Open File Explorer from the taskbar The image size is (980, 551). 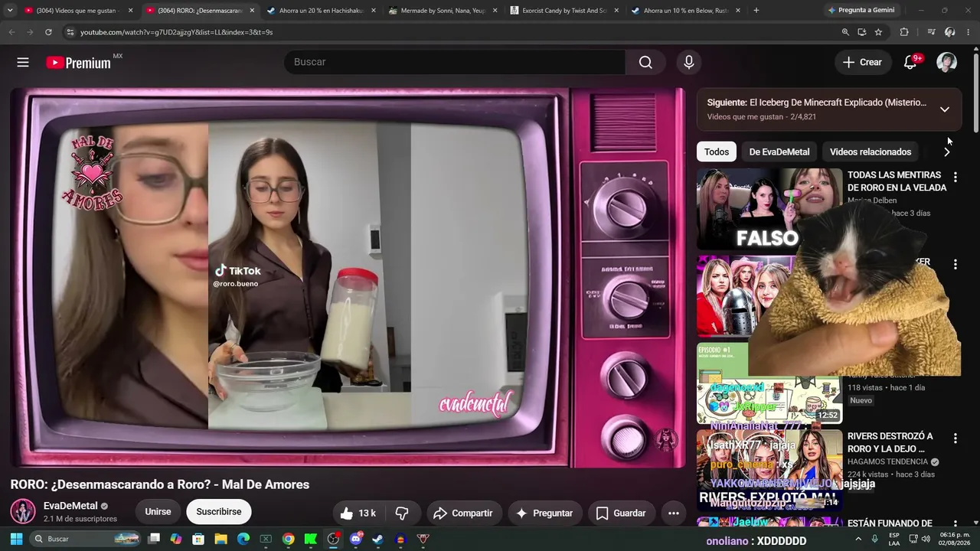[220, 539]
